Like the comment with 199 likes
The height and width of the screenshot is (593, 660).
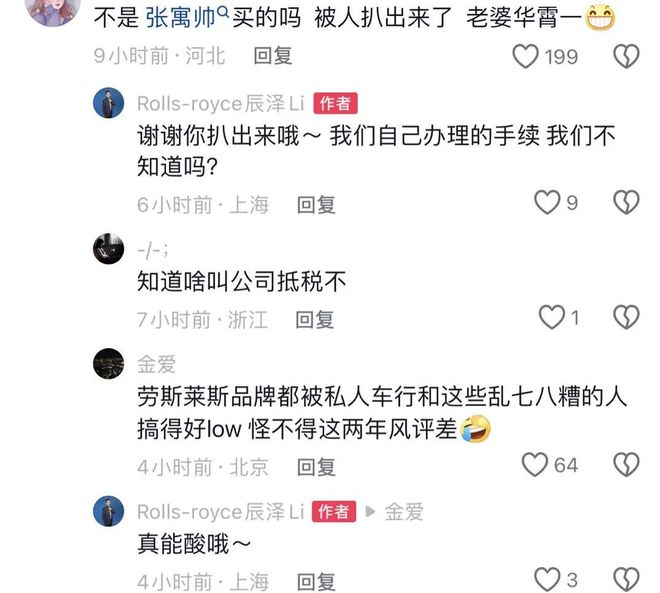(525, 56)
